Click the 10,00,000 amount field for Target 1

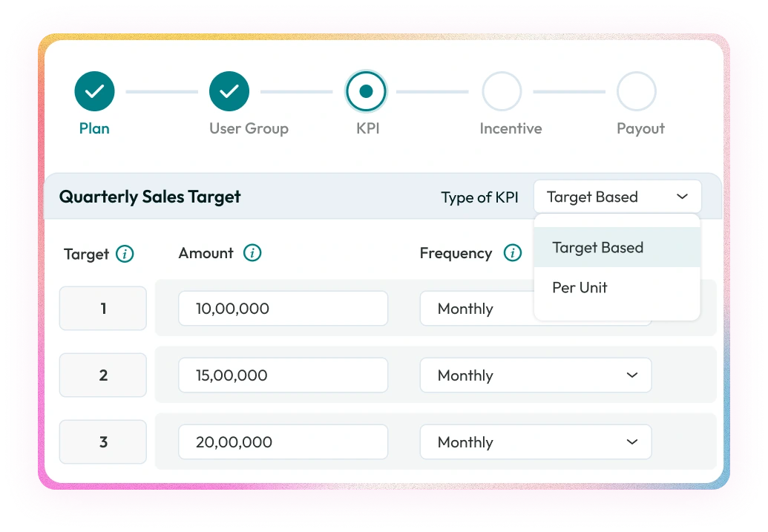[x=282, y=309]
